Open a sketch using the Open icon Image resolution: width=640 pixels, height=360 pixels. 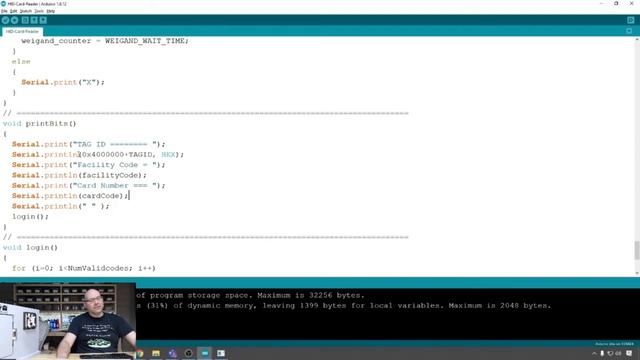[34, 20]
